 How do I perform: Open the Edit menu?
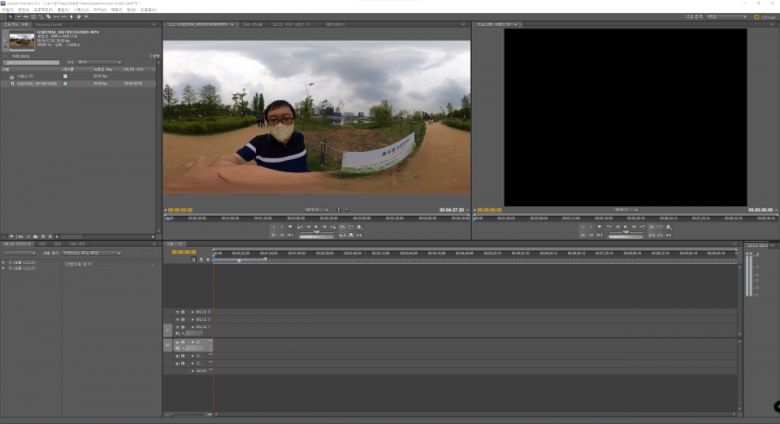tap(23, 10)
